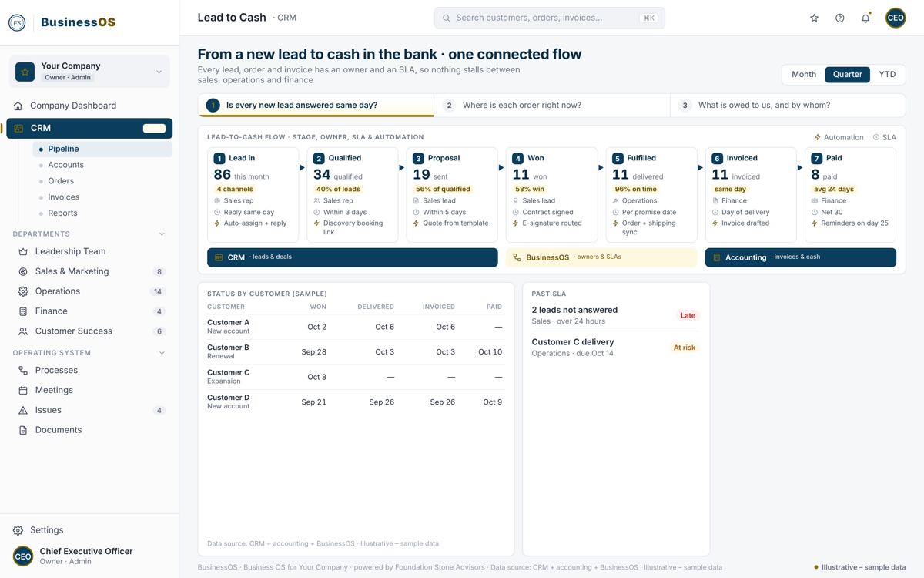The height and width of the screenshot is (578, 924).
Task: Click the Meetings calendar icon
Action: [x=23, y=390]
